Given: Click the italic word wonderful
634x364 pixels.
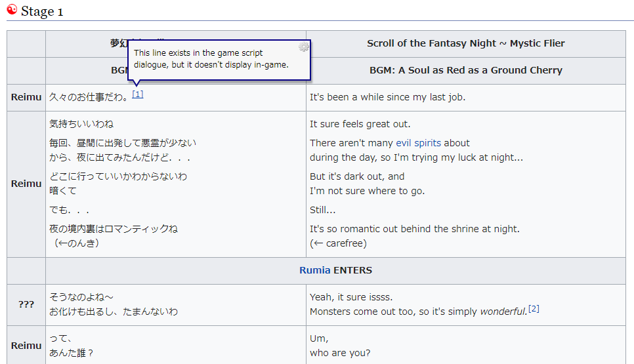Looking at the screenshot, I should click(503, 312).
